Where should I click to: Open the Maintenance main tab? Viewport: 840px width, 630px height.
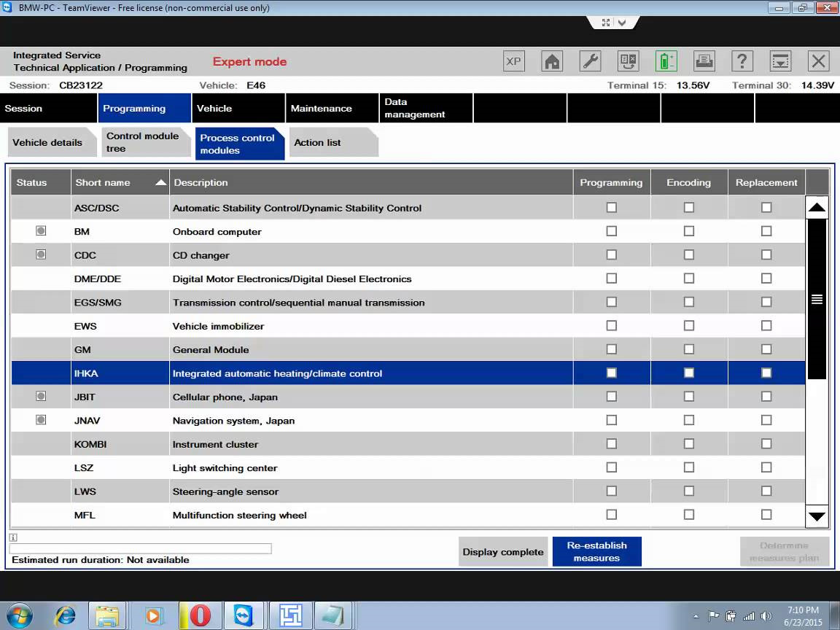pyautogui.click(x=332, y=108)
